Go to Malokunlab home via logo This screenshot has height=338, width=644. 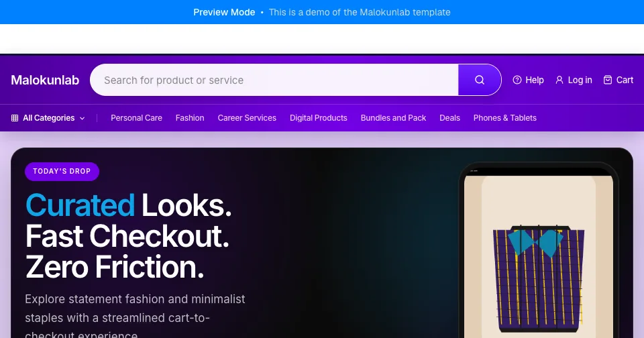tap(45, 80)
